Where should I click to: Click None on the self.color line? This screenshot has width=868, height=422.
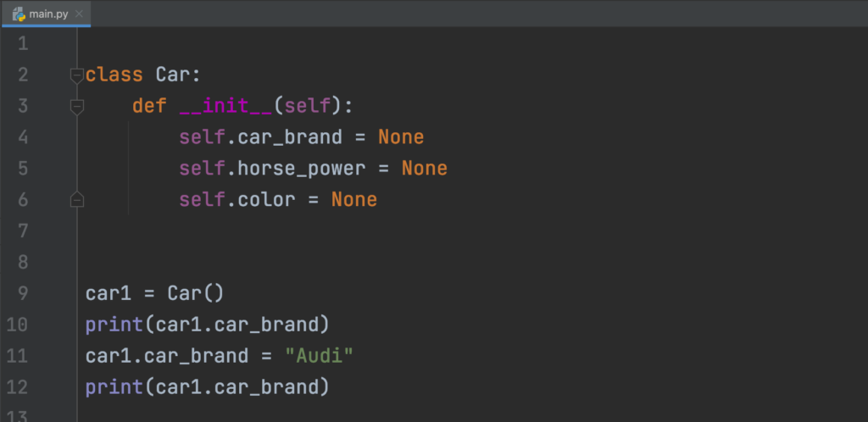[353, 200]
